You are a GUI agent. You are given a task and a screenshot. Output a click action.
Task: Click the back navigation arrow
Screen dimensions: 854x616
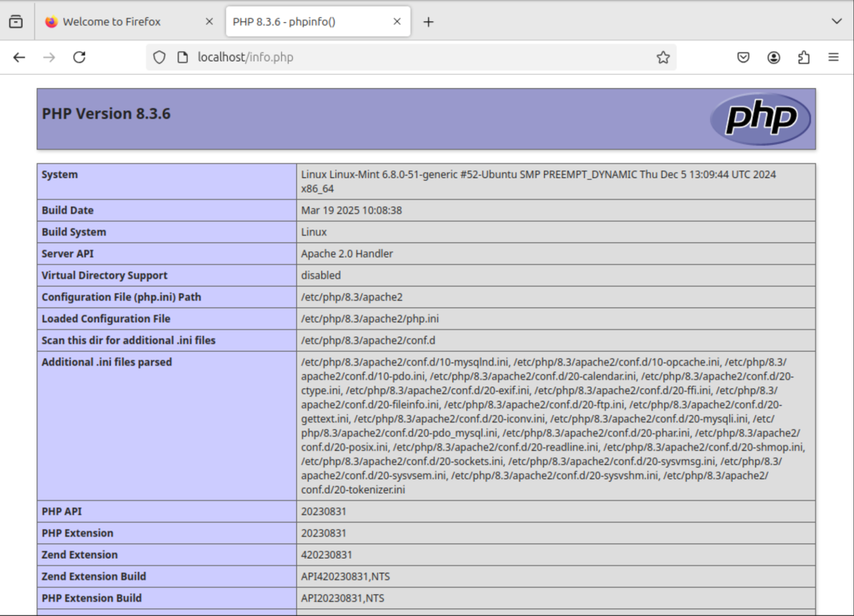[19, 57]
